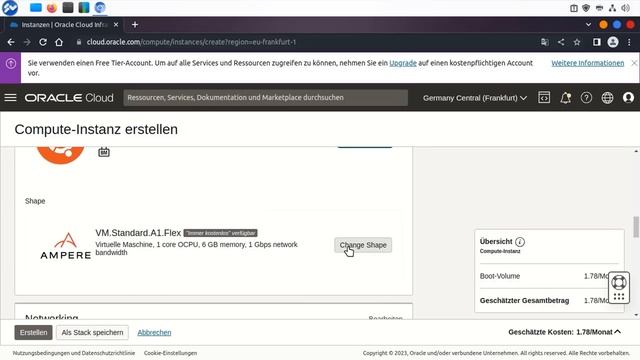
Task: Expand the Geschätzte Kosten chevron
Action: 618,332
